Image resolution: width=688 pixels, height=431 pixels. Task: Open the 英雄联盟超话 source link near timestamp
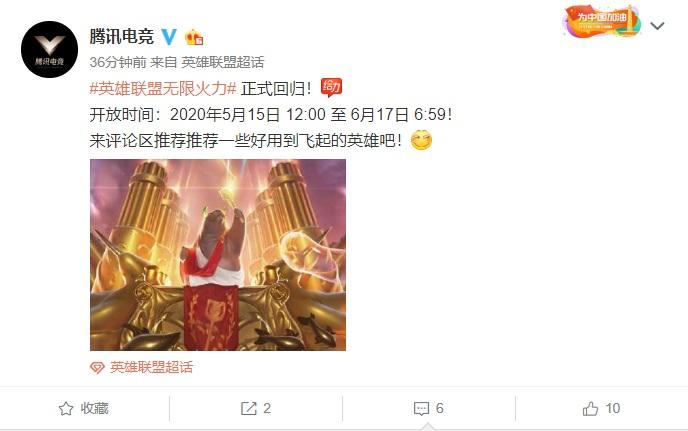(x=222, y=62)
